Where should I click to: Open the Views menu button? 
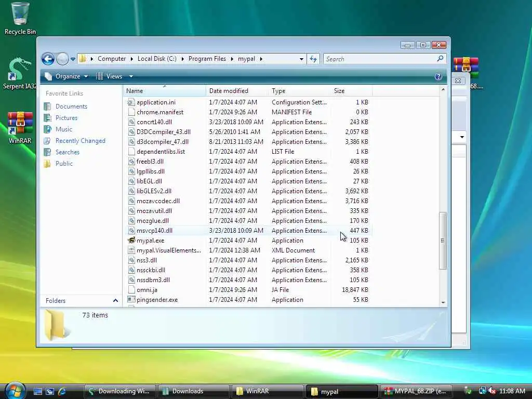coord(109,76)
